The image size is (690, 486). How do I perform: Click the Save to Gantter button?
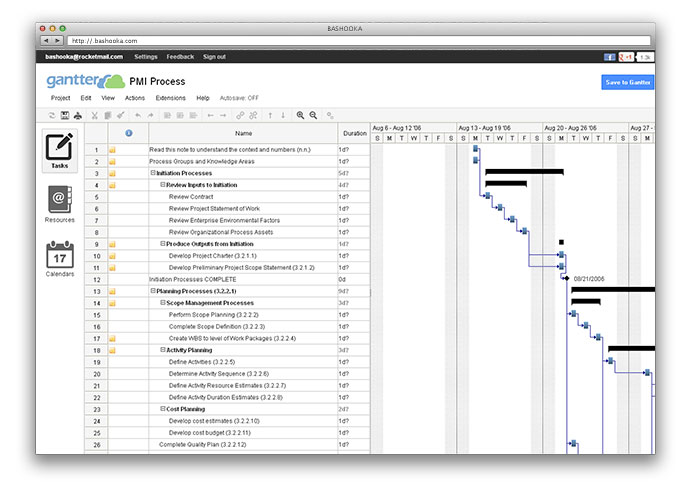(628, 82)
